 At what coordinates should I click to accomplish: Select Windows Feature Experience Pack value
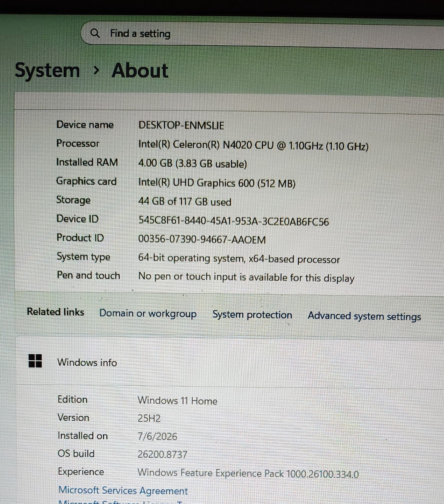click(x=248, y=473)
